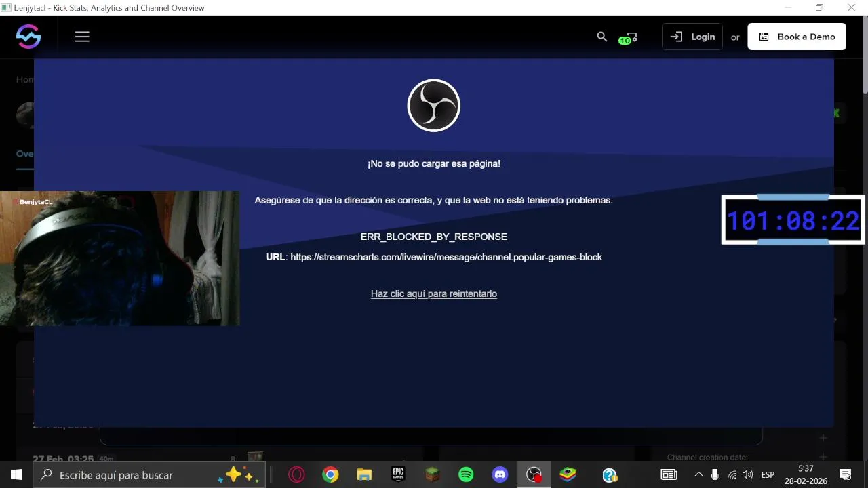Open the hamburger navigation menu
868x488 pixels.
coord(82,37)
